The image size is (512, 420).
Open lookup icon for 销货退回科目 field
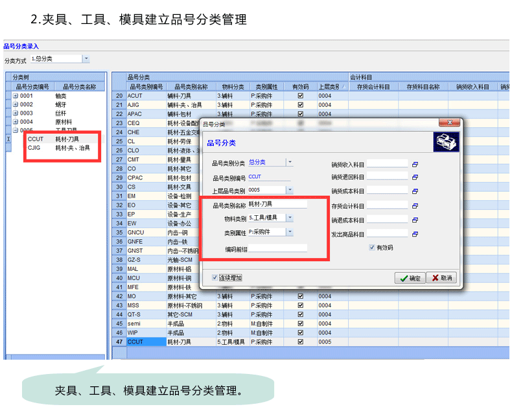pos(415,177)
